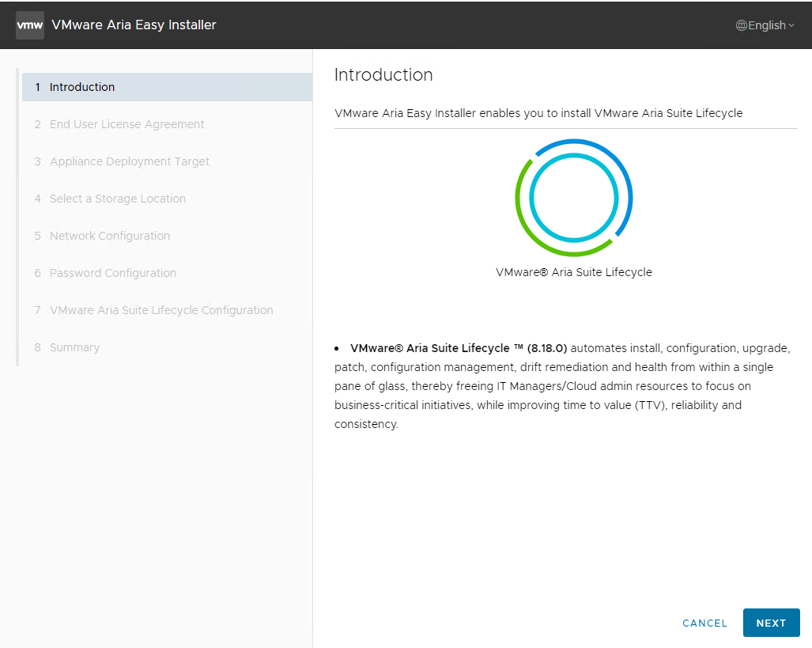Click the globe language icon
Image resolution: width=812 pixels, height=648 pixels.
(x=741, y=25)
